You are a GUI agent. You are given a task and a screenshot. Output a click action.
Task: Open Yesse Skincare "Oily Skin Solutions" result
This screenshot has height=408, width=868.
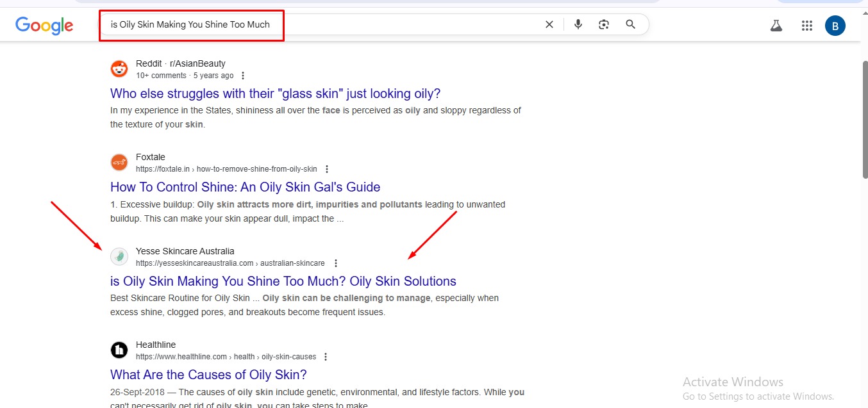pyautogui.click(x=283, y=281)
